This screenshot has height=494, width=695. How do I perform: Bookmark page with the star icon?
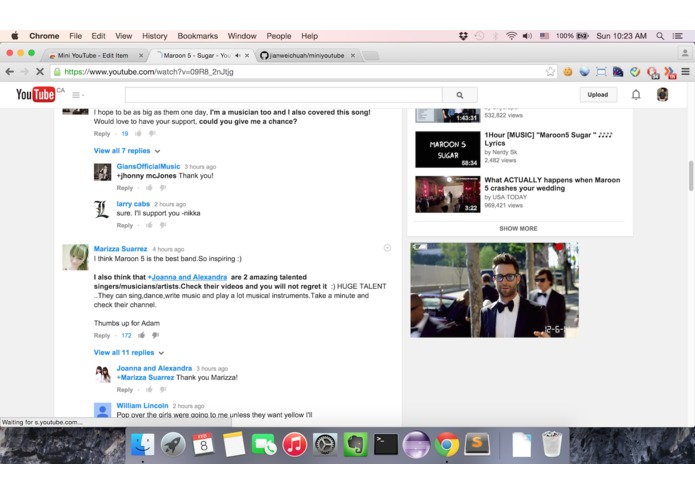tap(550, 71)
